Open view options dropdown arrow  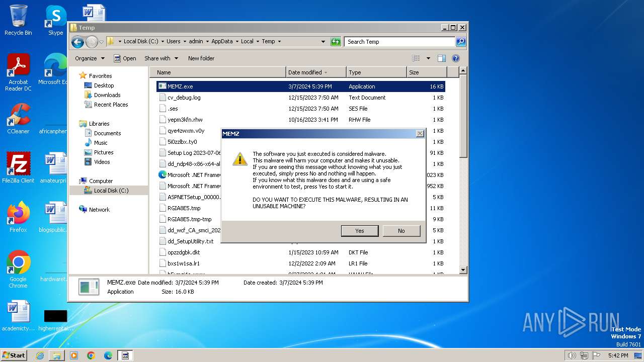click(x=428, y=58)
